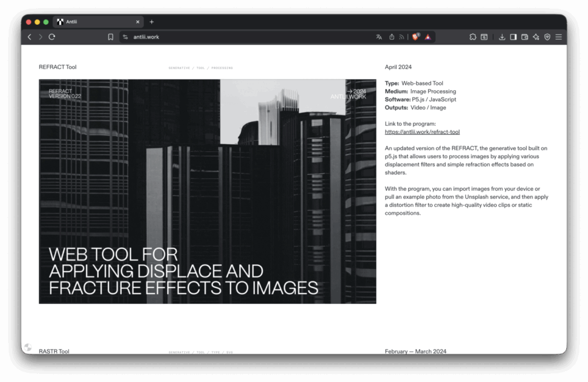Click the Brave VPN shield icon
The image size is (588, 382).
(547, 37)
